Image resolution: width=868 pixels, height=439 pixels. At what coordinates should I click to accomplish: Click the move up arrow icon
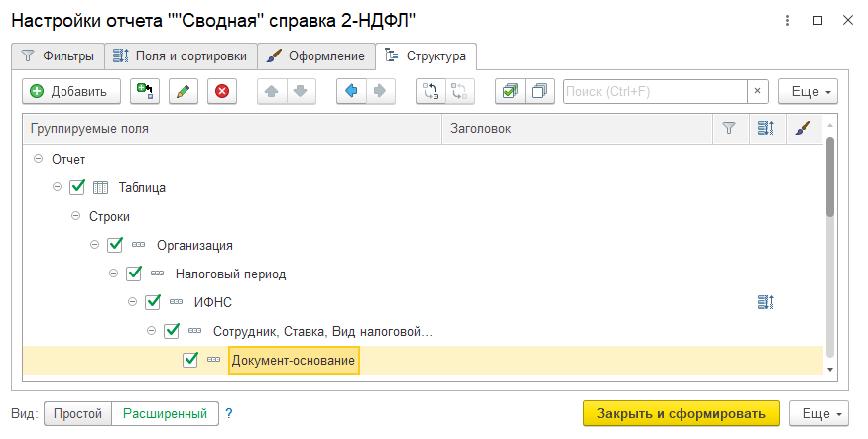[x=272, y=92]
